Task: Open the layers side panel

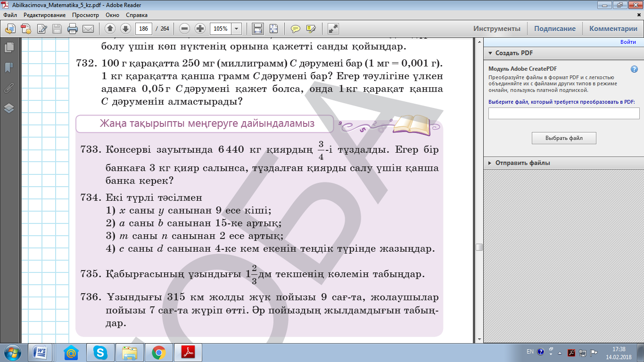Action: pos(9,108)
